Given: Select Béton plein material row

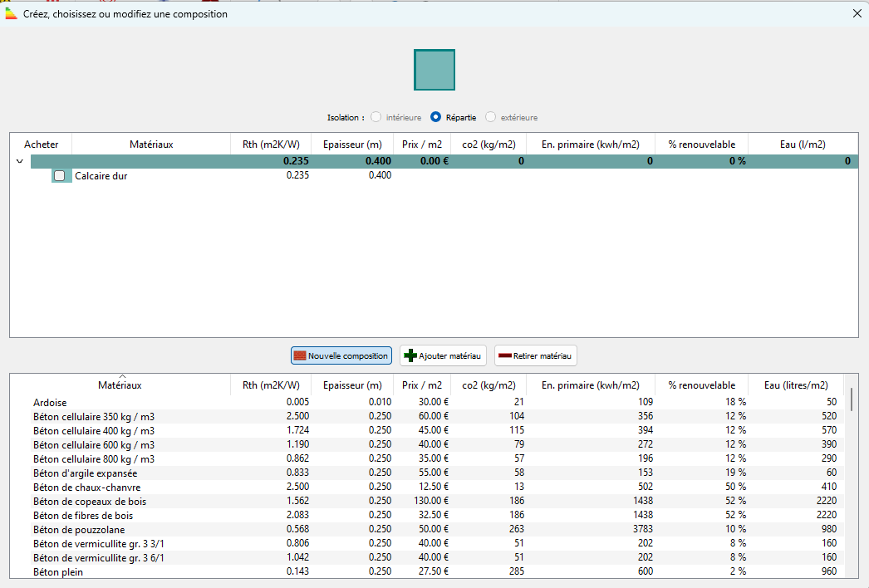Looking at the screenshot, I should point(58,572).
